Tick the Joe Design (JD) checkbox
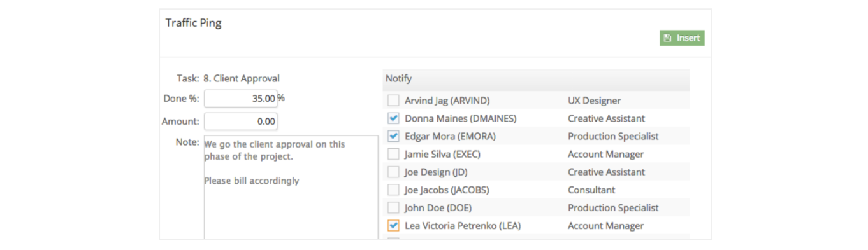The height and width of the screenshot is (250, 868). pyautogui.click(x=393, y=172)
